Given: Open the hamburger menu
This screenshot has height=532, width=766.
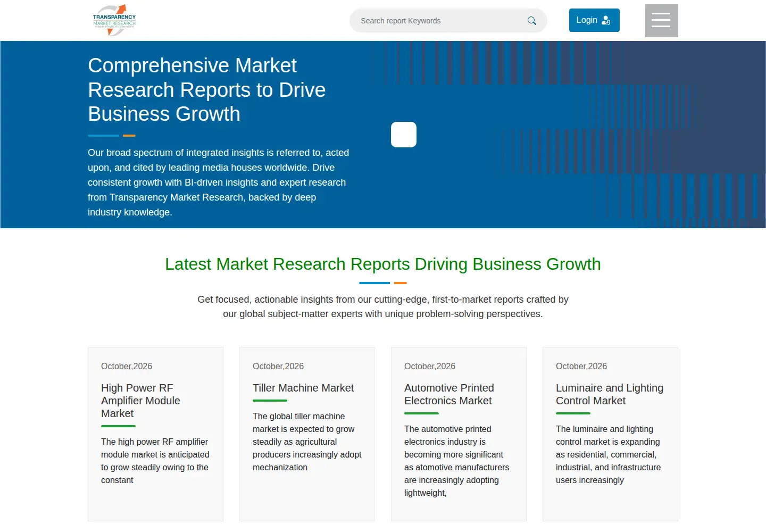Looking at the screenshot, I should click(661, 21).
